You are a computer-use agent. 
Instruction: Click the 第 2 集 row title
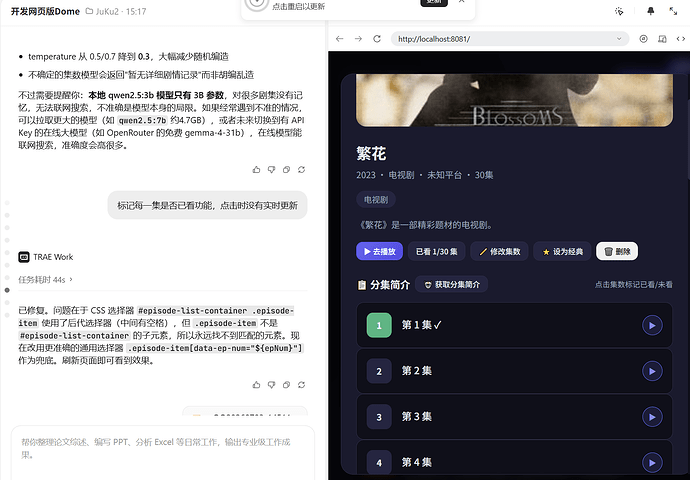click(416, 371)
